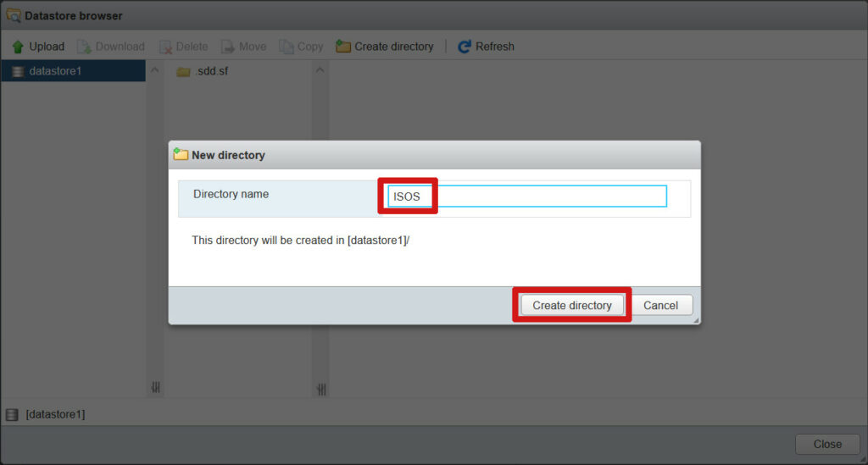Viewport: 868px width, 465px height.
Task: Select the Download toolbar label
Action: click(x=120, y=47)
